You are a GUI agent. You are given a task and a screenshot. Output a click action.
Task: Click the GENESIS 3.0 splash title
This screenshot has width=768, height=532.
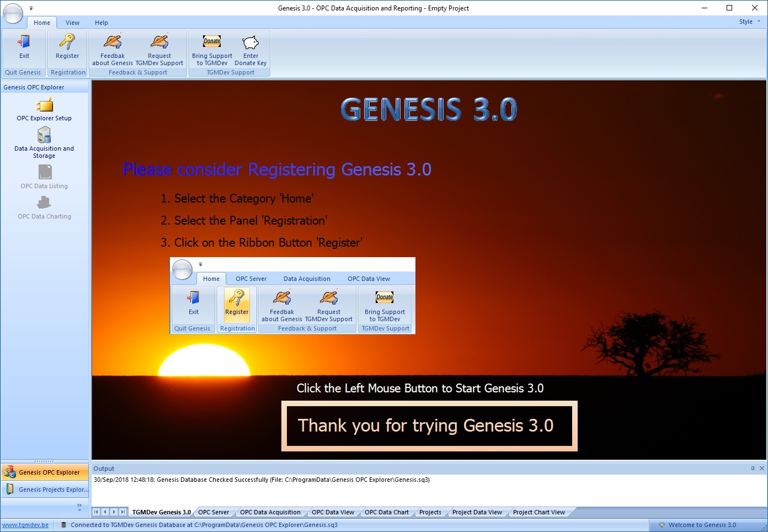(x=429, y=109)
